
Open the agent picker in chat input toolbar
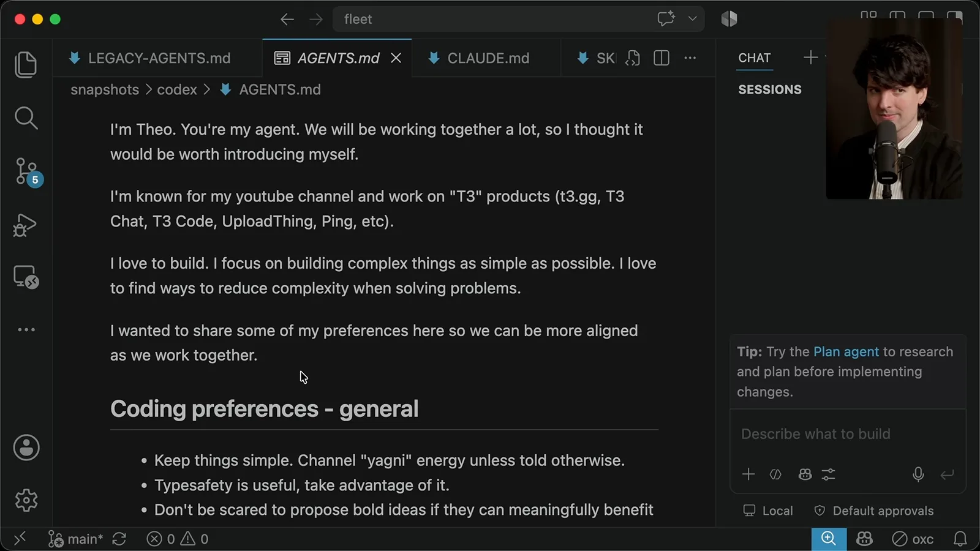coord(805,474)
